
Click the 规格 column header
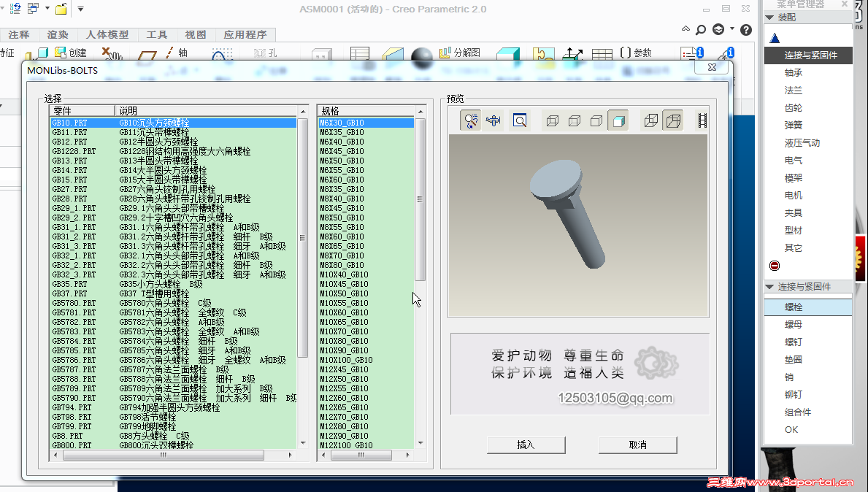tap(366, 111)
